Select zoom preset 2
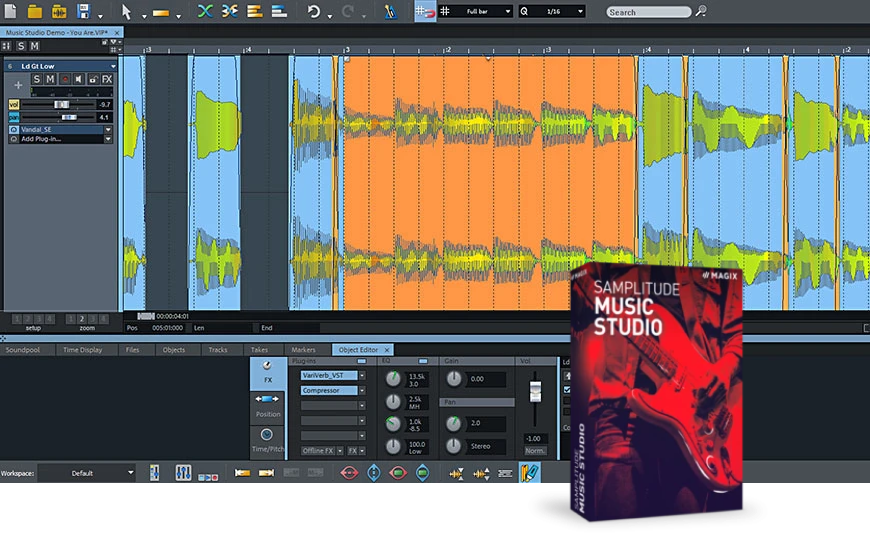Image resolution: width=870 pixels, height=545 pixels. [x=82, y=319]
